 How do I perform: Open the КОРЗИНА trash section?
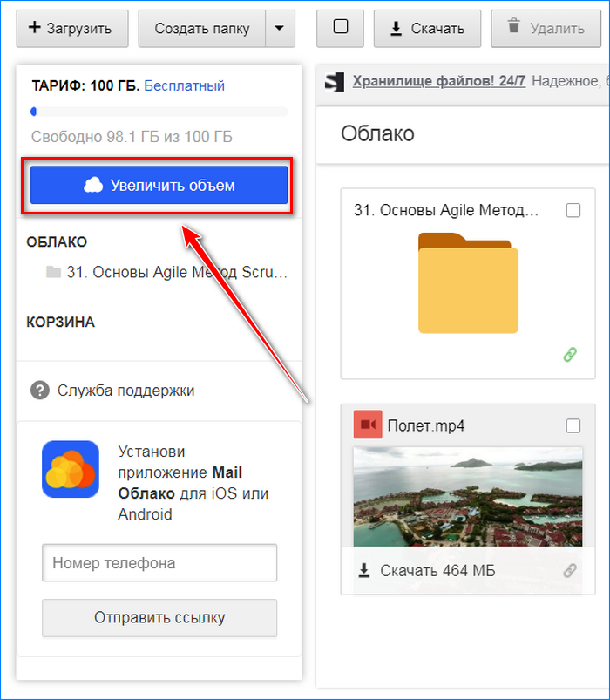pyautogui.click(x=60, y=322)
